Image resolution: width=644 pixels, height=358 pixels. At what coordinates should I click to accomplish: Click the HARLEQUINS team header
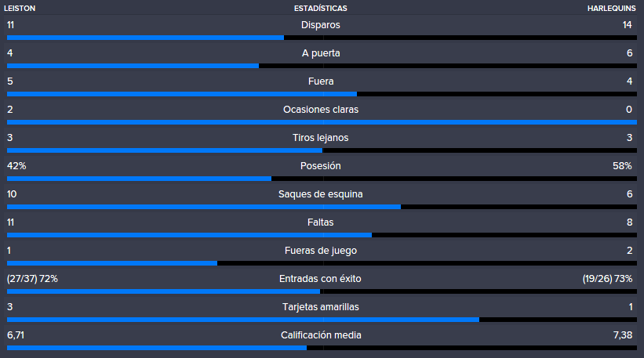pos(611,8)
